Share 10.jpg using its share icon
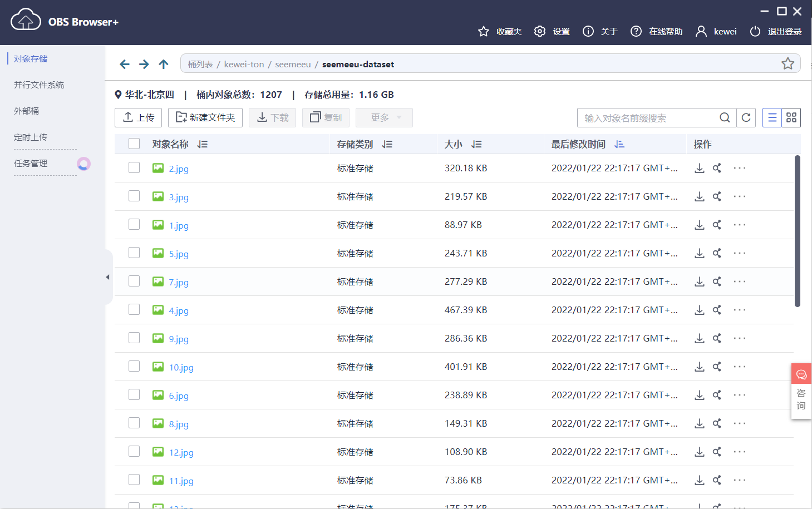Viewport: 812px width, 509px height. (717, 367)
